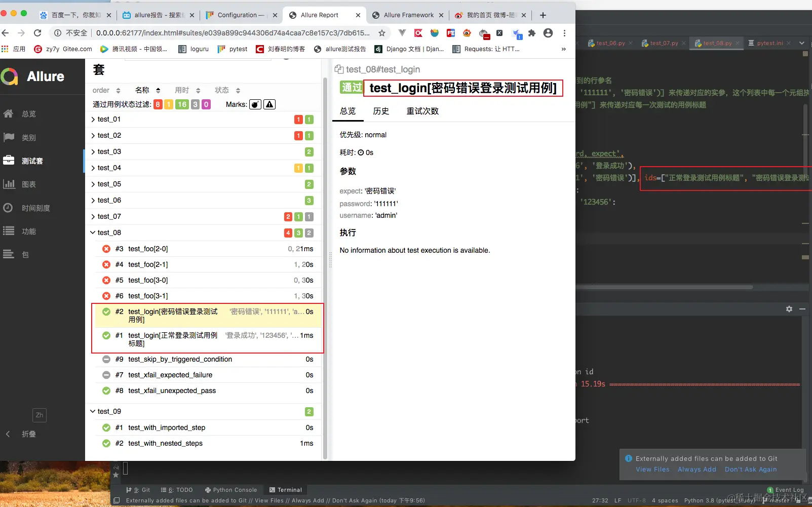This screenshot has height=507, width=812.
Task: Open test_08.py editor tab in PyCharm
Action: [x=716, y=43]
